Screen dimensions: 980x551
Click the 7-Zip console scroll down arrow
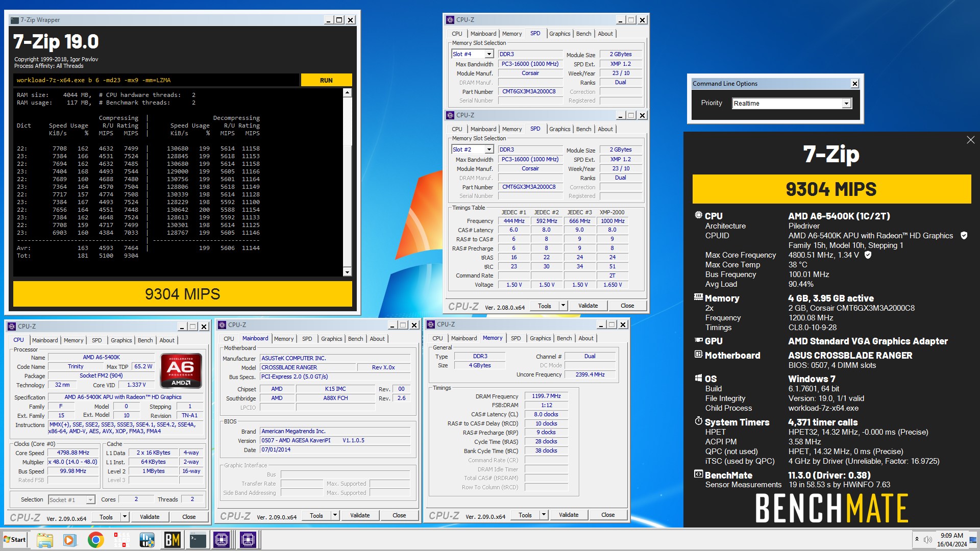pyautogui.click(x=347, y=272)
